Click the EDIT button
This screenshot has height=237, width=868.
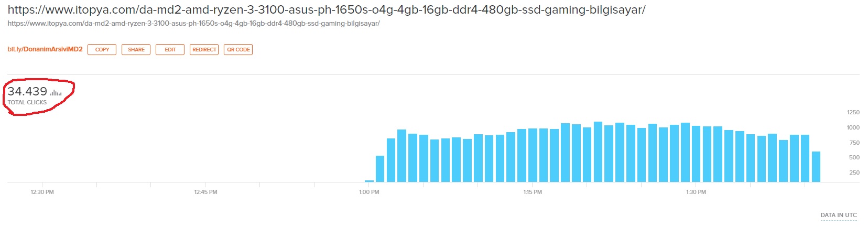(x=170, y=50)
